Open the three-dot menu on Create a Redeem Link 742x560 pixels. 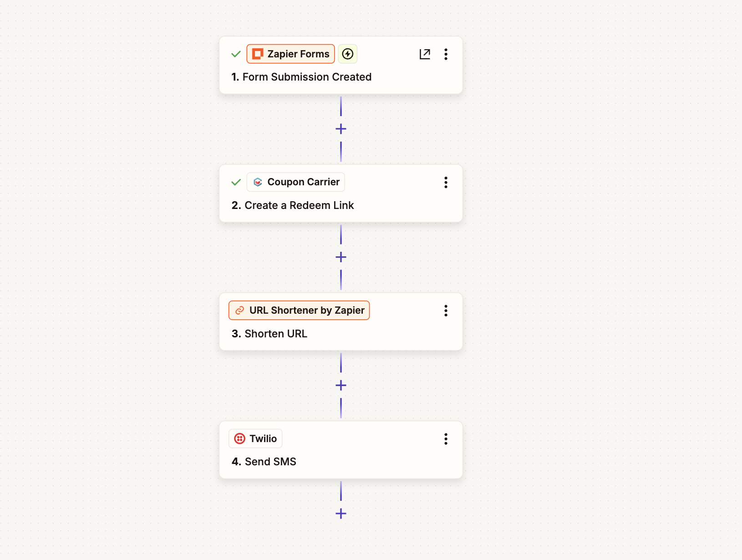(x=446, y=182)
